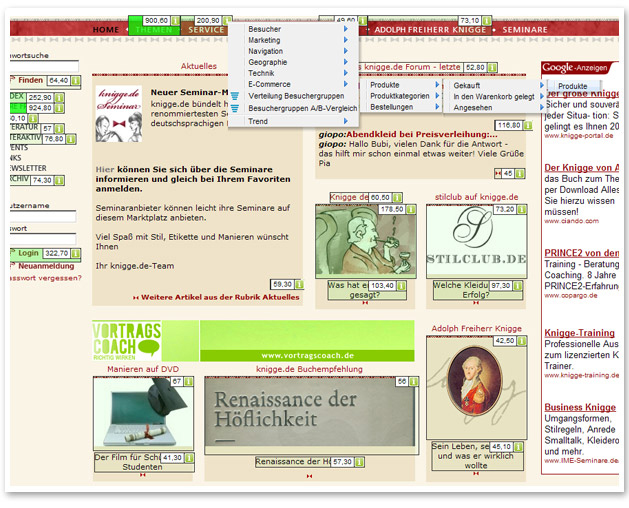Open SEMINARE in the navigation bar
Image resolution: width=629 pixels, height=508 pixels.
point(525,30)
